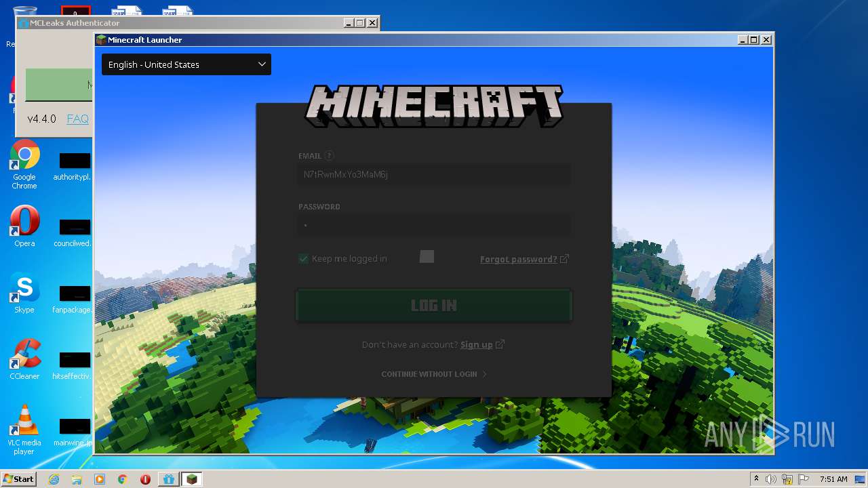Open Windows Explorer folder from the taskbar

click(x=77, y=479)
